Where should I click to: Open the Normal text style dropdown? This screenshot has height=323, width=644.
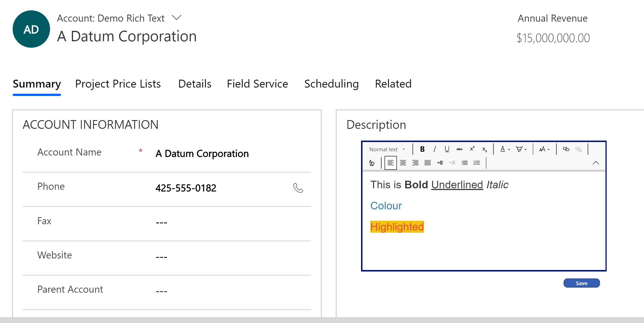pos(387,149)
